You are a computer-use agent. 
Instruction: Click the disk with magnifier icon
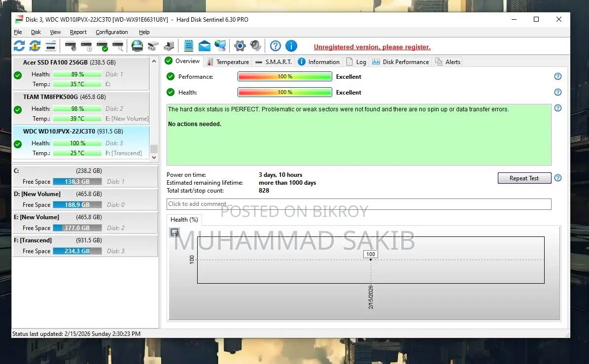[x=118, y=46]
